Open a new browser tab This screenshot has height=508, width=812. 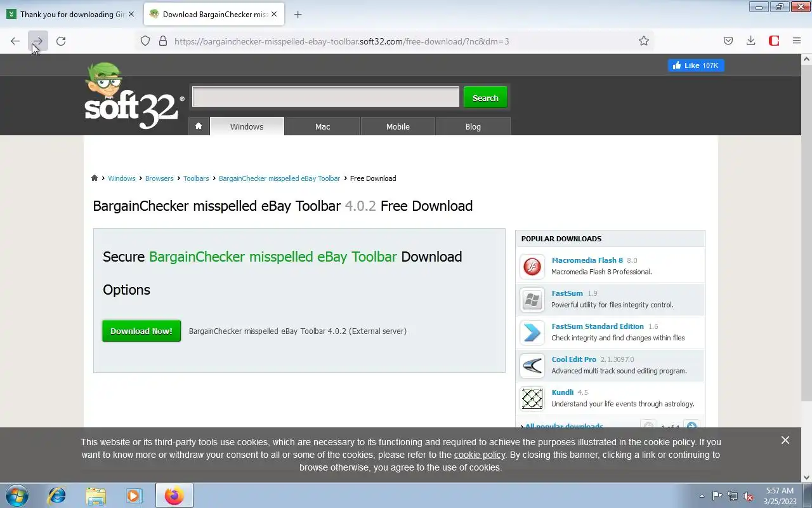pos(298,14)
